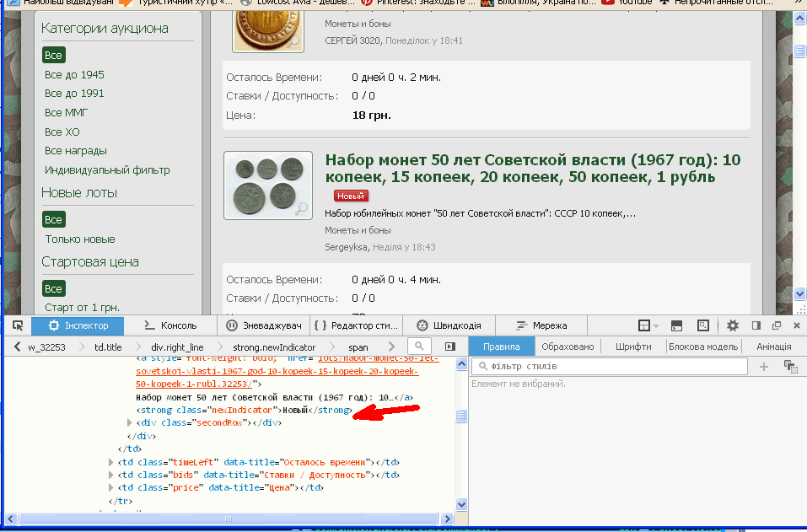Filter by Все ХО
This screenshot has width=807, height=532.
coord(62,132)
